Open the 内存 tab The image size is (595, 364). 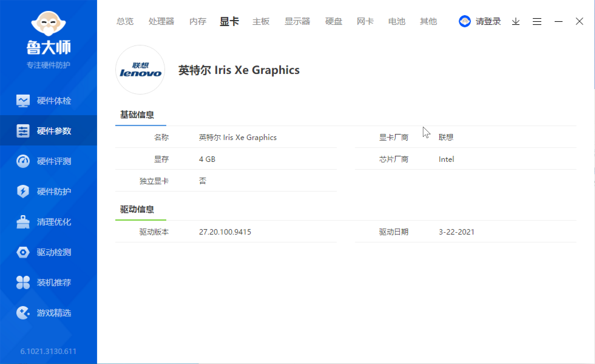click(198, 21)
